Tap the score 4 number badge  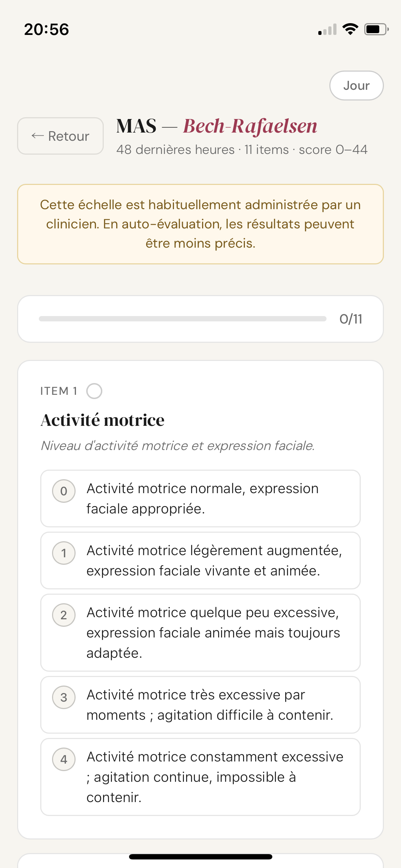tap(64, 759)
